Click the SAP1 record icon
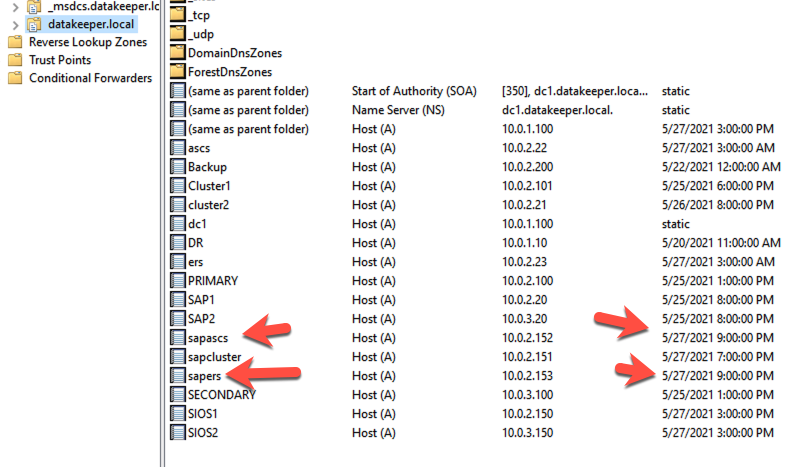Screen dimensions: 812x467 pos(178,300)
